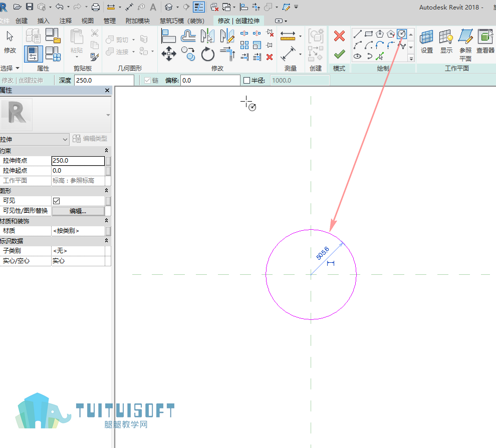Open the 查看器 workplane viewer
Viewport: 496px width, 448px height.
(x=485, y=41)
